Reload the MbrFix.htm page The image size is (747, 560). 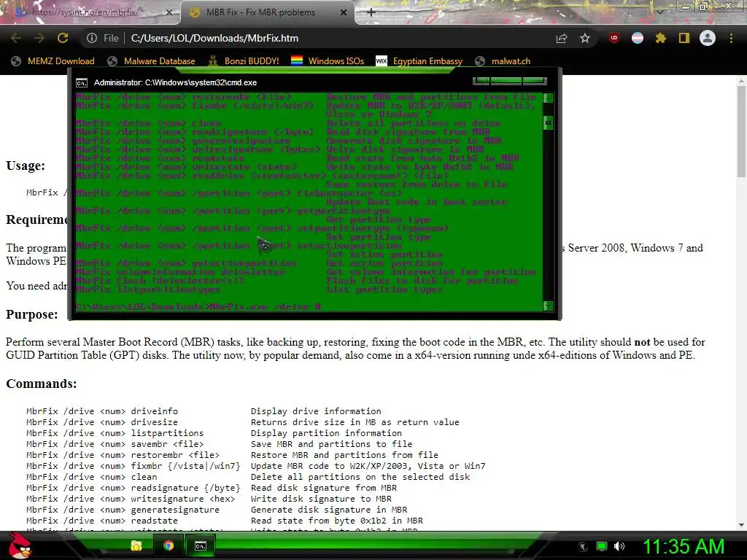pyautogui.click(x=63, y=38)
